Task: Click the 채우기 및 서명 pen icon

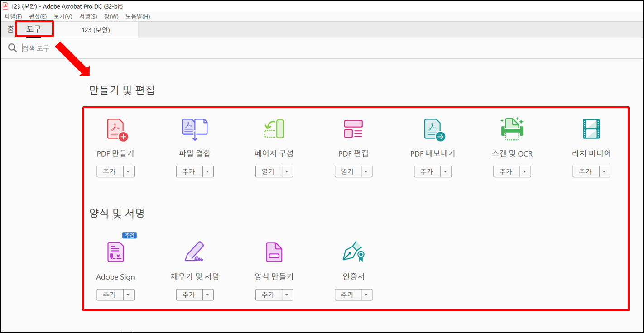Action: 195,252
